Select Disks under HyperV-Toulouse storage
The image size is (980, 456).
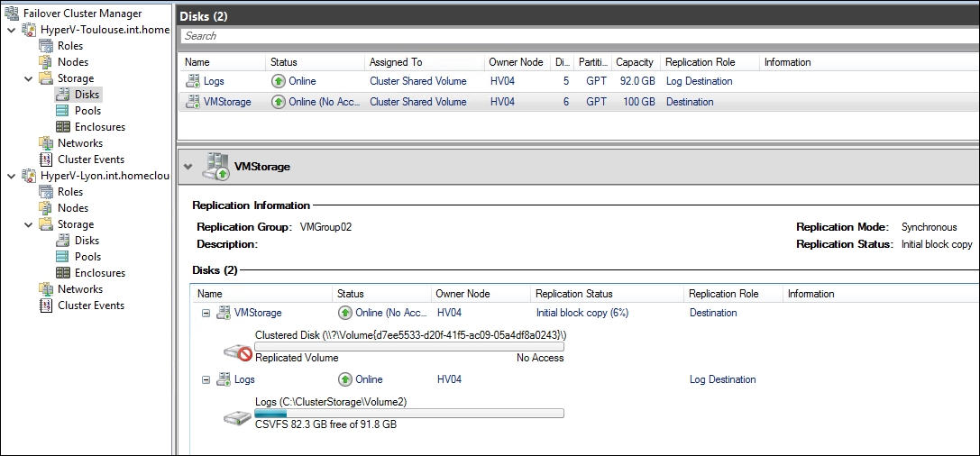point(87,95)
